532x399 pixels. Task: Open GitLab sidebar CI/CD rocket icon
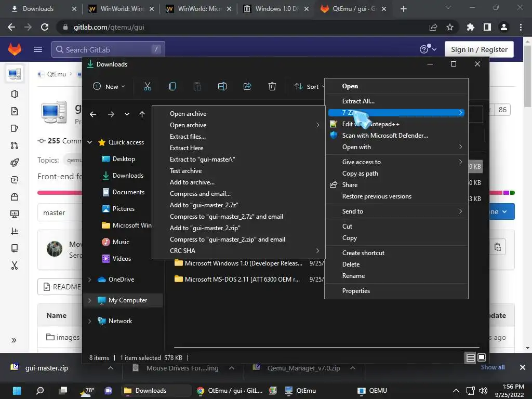[x=14, y=163]
